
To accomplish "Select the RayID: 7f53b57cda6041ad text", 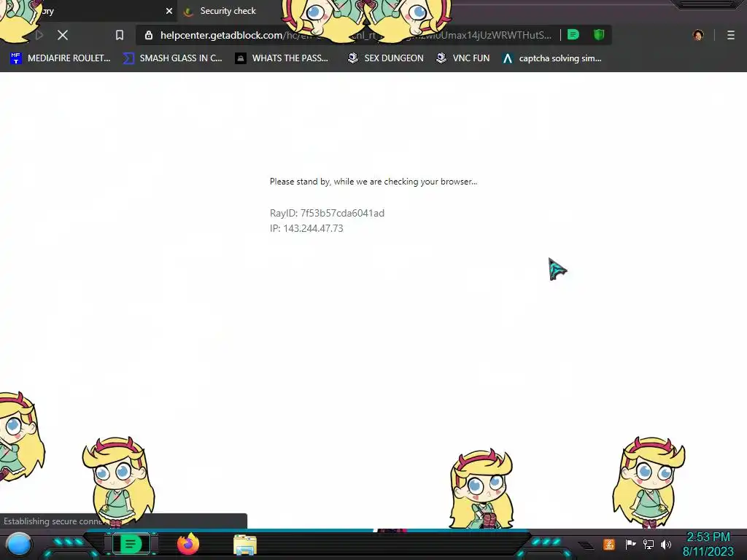I will [x=327, y=213].
